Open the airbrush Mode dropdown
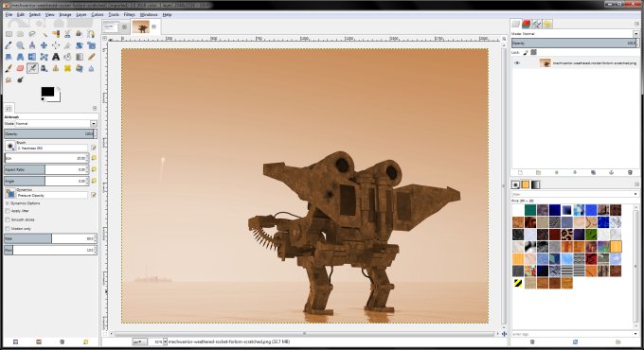The height and width of the screenshot is (350, 644). [50, 124]
